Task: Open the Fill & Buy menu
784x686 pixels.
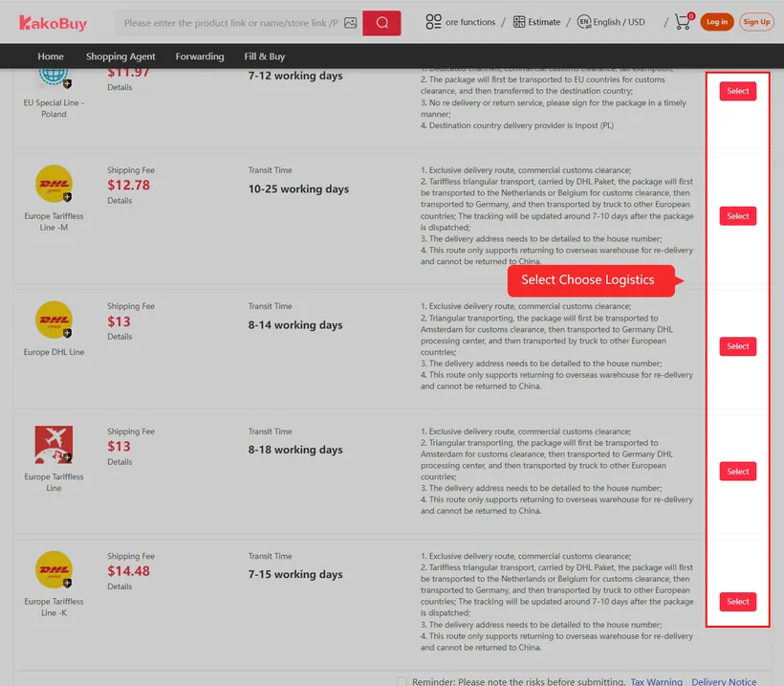Action: click(x=265, y=56)
